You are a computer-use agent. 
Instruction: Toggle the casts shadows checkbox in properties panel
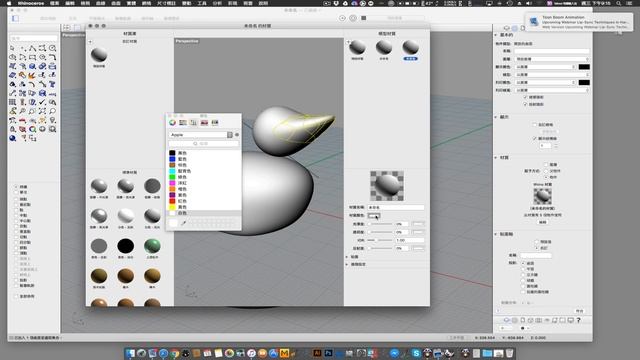pyautogui.click(x=525, y=97)
